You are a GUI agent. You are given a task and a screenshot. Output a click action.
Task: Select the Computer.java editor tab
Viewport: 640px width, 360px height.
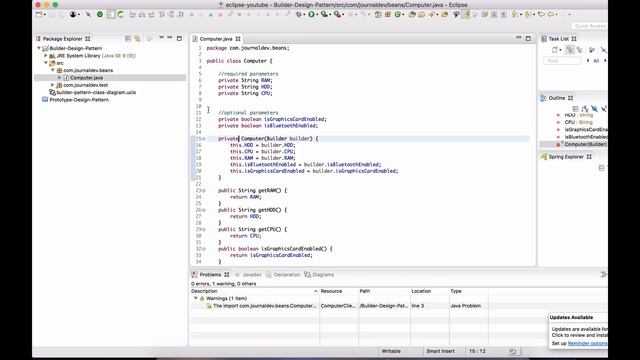coord(216,39)
